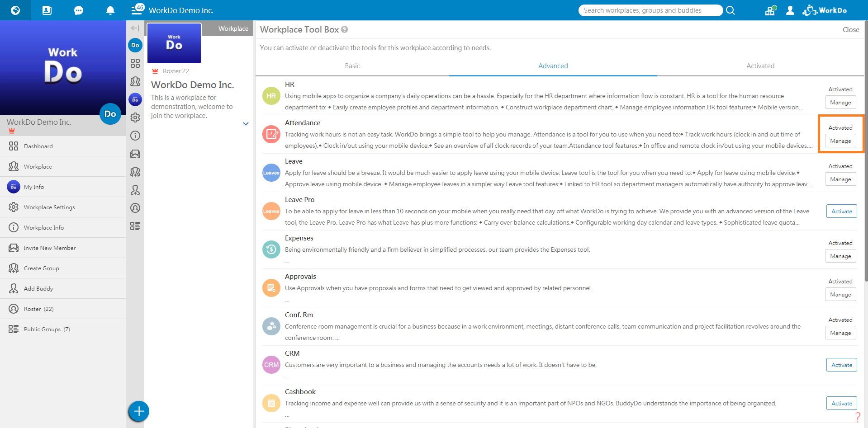Open the tool store icon in top bar

point(770,10)
